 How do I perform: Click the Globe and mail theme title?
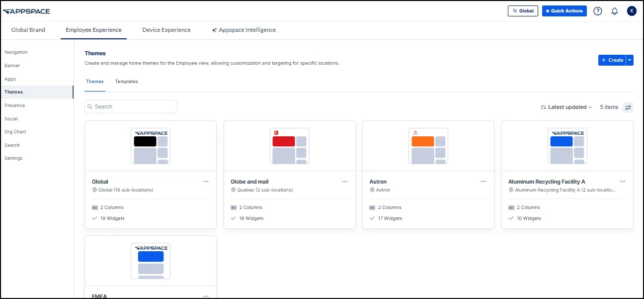[x=249, y=182]
